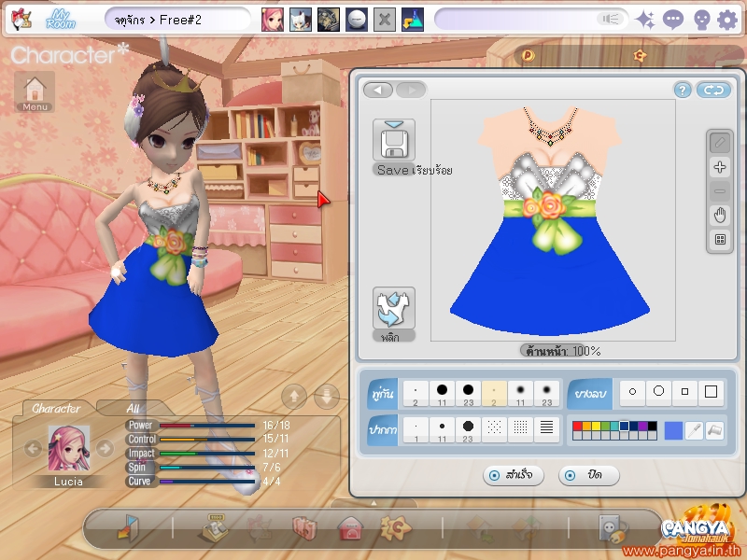Open the My Room icon
Viewport: 747px width, 560px height.
(x=61, y=20)
